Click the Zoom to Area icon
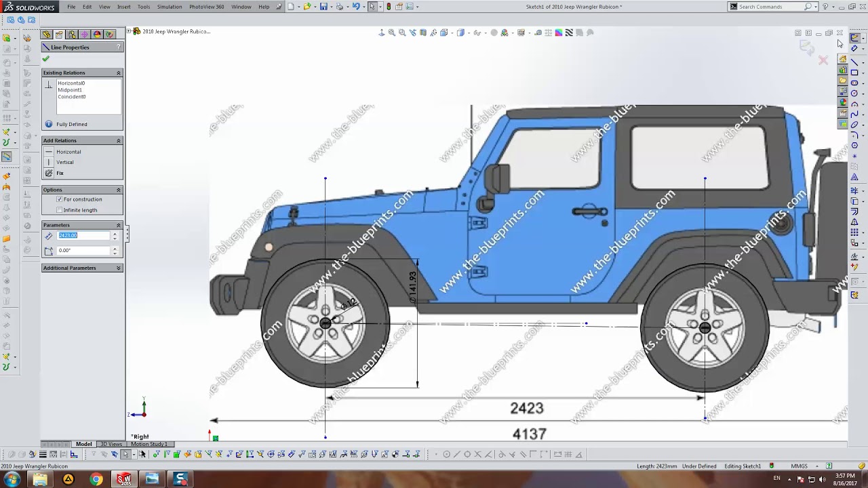The height and width of the screenshot is (488, 868). coord(402,33)
